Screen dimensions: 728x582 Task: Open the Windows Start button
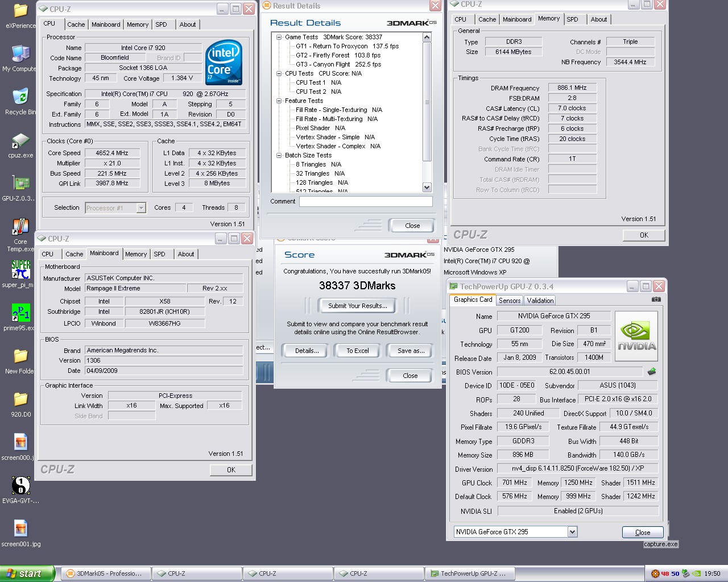point(27,573)
